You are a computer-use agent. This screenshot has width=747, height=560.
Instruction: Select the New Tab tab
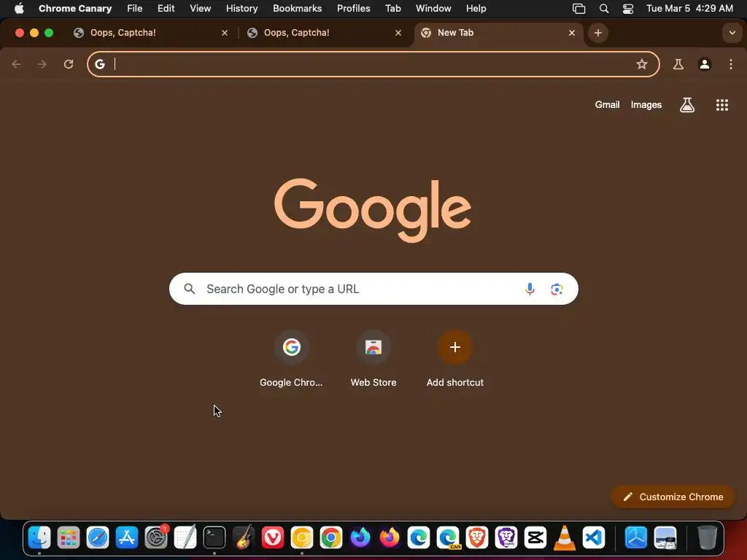tap(498, 33)
